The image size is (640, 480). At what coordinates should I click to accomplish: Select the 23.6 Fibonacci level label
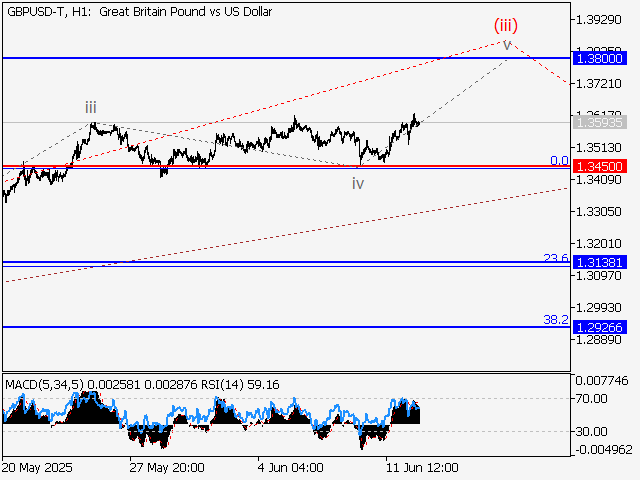(x=555, y=258)
